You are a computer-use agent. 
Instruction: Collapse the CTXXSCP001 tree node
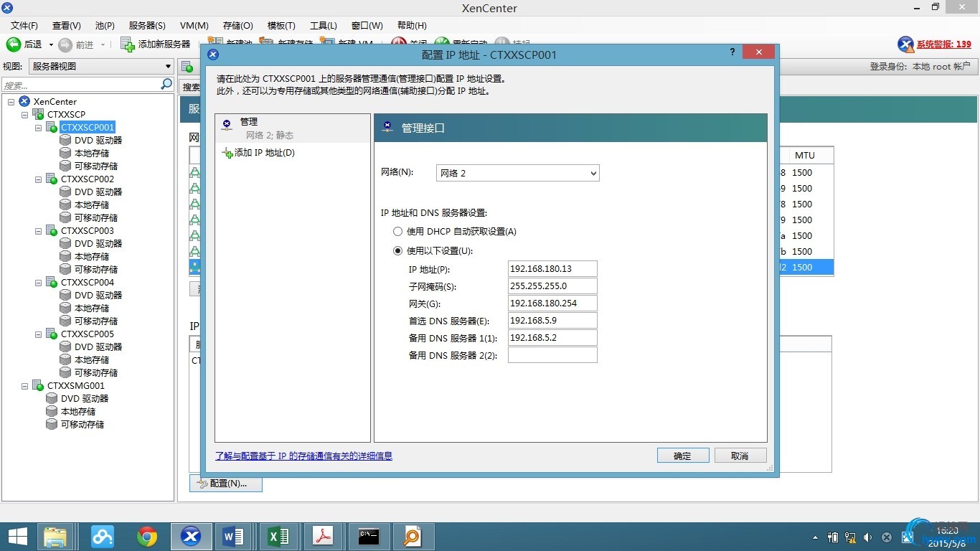click(x=39, y=128)
